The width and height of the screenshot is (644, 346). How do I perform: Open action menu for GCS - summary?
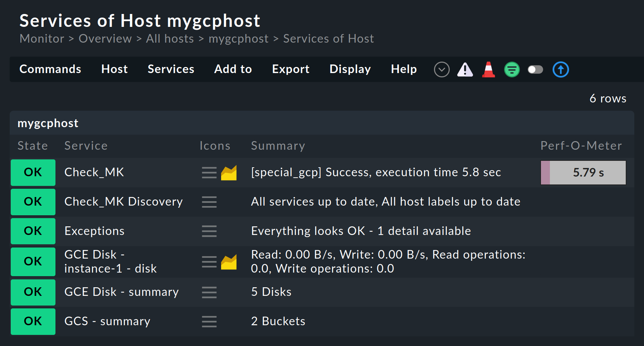(x=209, y=322)
